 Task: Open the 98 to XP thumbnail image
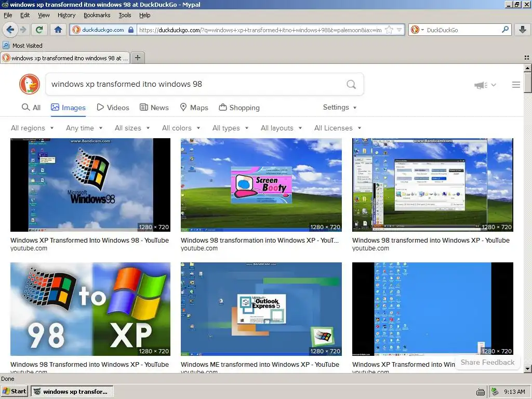click(x=90, y=309)
